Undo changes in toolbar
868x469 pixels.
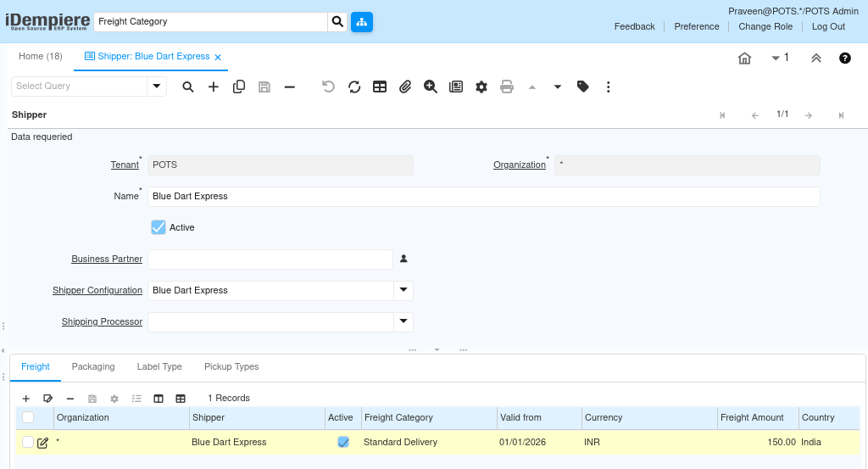[x=328, y=87]
